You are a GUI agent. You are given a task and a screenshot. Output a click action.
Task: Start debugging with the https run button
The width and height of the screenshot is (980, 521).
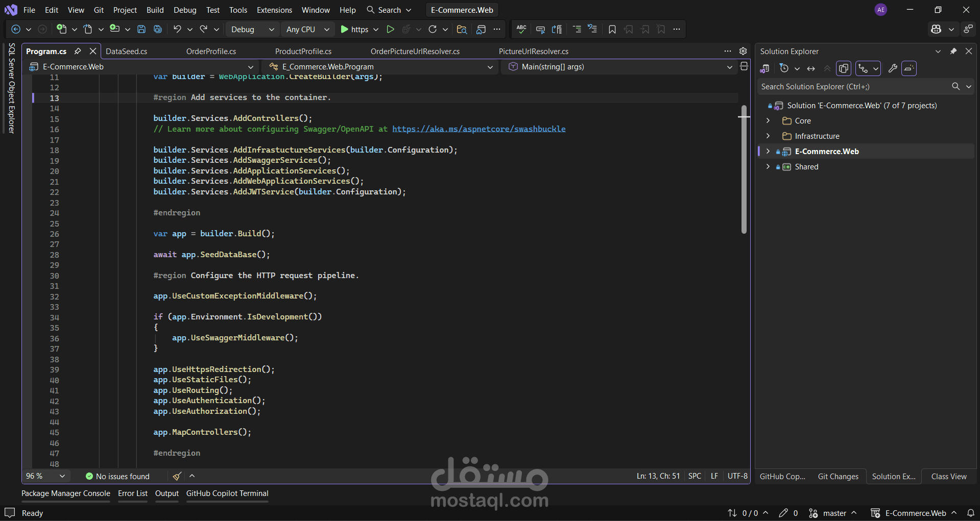[354, 30]
